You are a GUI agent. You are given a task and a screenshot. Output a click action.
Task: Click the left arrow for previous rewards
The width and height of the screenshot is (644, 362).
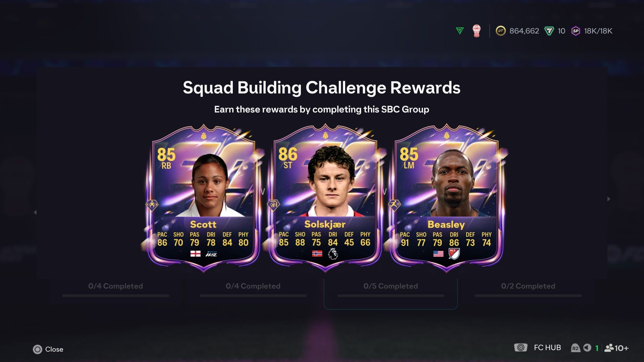pyautogui.click(x=35, y=212)
